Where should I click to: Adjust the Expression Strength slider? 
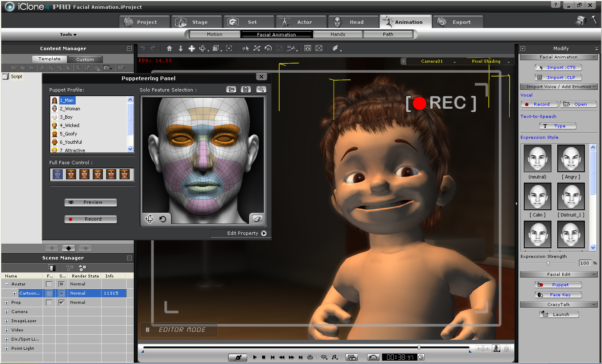(548, 263)
